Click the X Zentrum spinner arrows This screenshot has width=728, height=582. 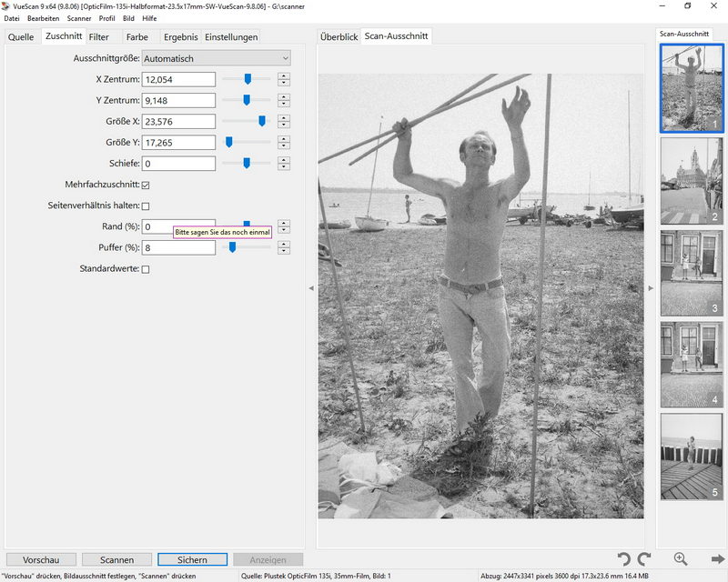pyautogui.click(x=284, y=79)
